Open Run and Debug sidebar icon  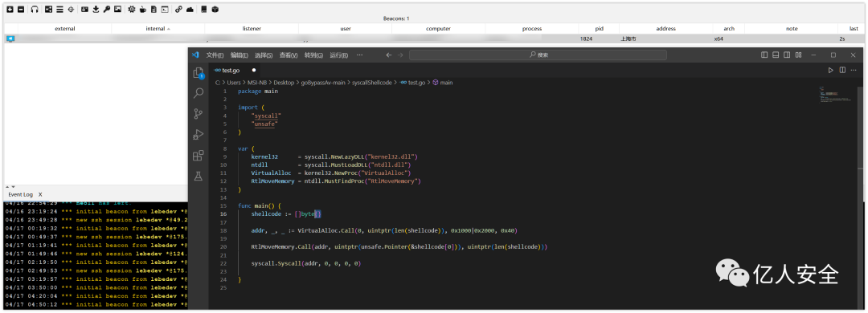click(x=199, y=134)
